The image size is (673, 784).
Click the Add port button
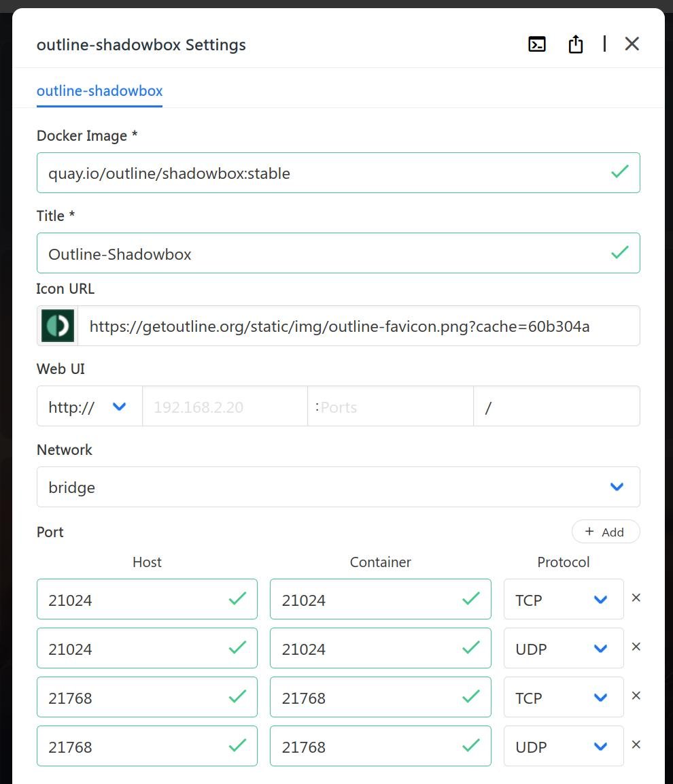tap(605, 532)
